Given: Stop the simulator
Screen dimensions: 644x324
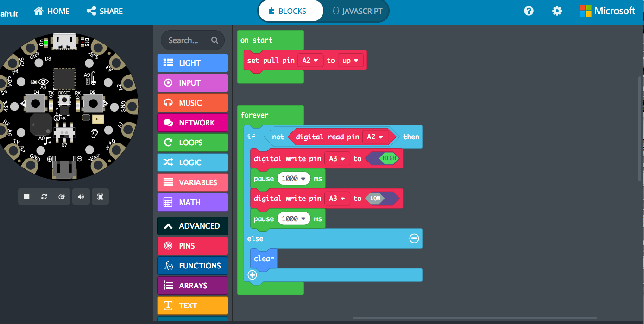Looking at the screenshot, I should [x=27, y=197].
